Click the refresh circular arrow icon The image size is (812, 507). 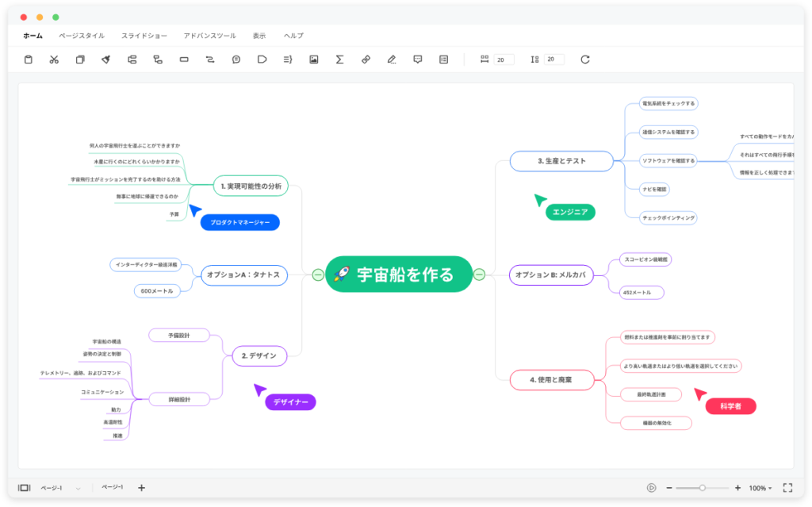[585, 60]
